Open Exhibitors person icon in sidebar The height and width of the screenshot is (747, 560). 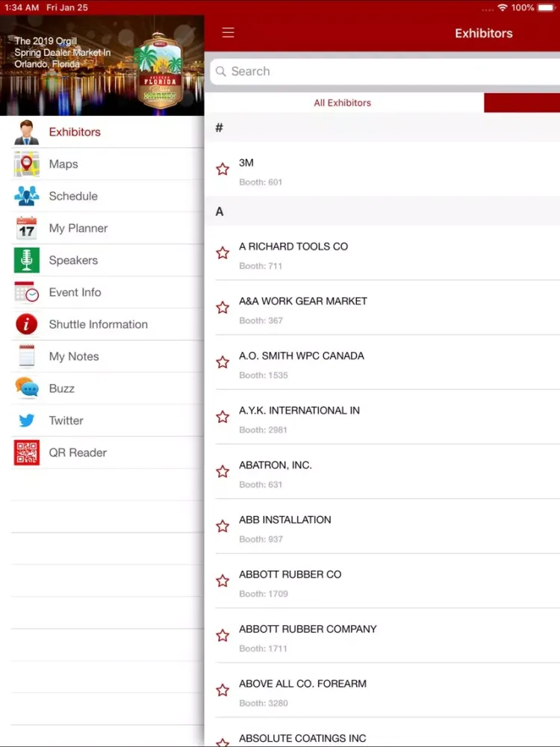(x=26, y=132)
